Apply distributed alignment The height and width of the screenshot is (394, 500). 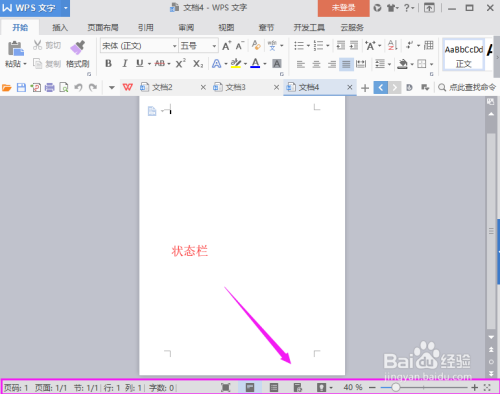[361, 64]
